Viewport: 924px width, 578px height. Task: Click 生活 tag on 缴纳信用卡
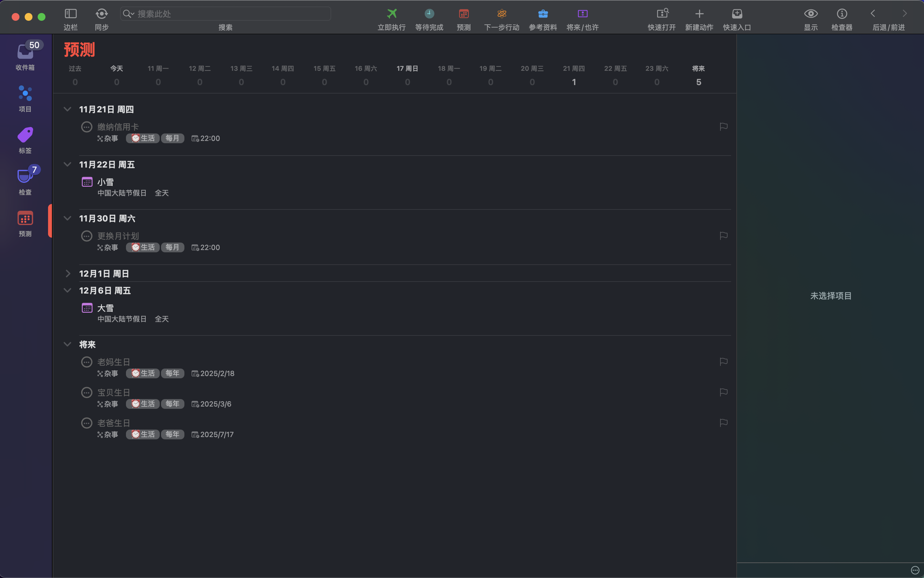[143, 138]
